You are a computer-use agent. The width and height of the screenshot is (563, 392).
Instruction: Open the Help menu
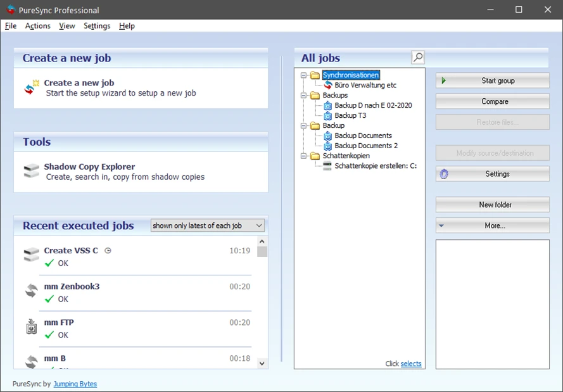click(127, 26)
